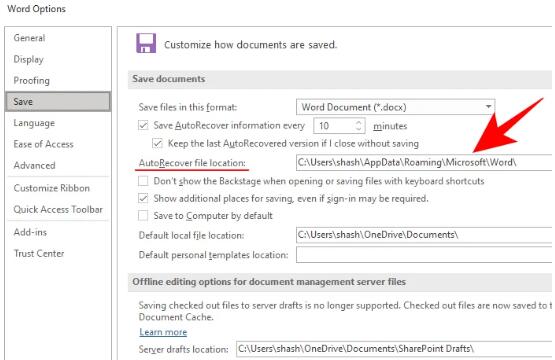Click the AutoRecover file location label
Screen dimensions: 555x360
(x=192, y=163)
